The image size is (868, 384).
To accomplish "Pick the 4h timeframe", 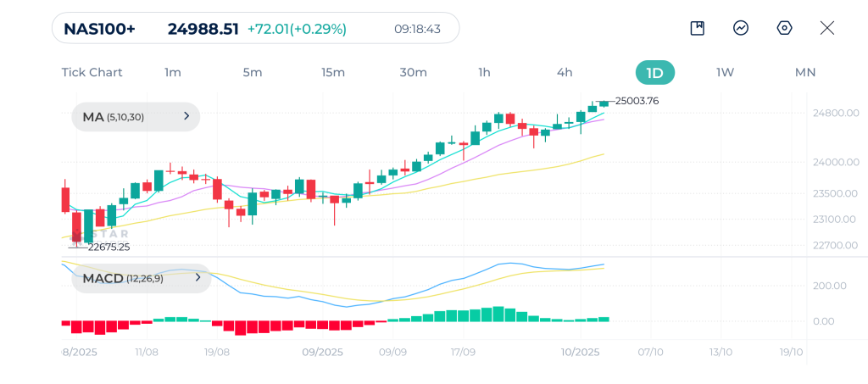I will [565, 72].
